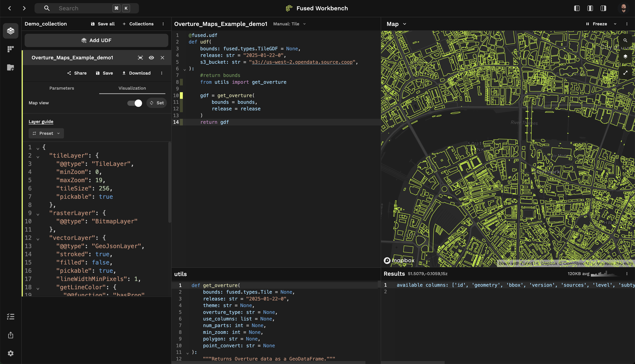Download the UDF

pyautogui.click(x=136, y=73)
